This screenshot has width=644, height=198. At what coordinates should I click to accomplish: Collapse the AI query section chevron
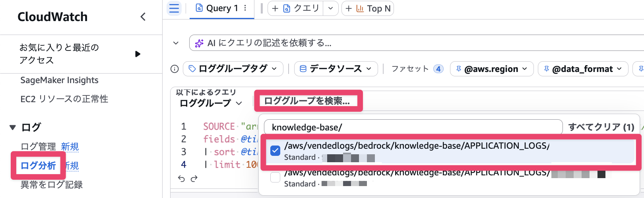176,43
